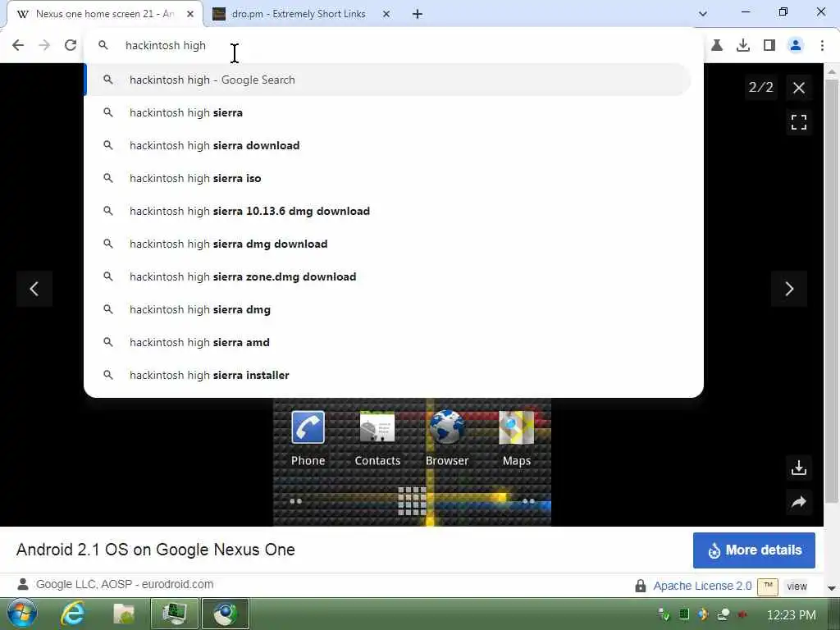Screen dimensions: 840x630
Task: Click the forward navigation arrow
Action: pyautogui.click(x=44, y=46)
